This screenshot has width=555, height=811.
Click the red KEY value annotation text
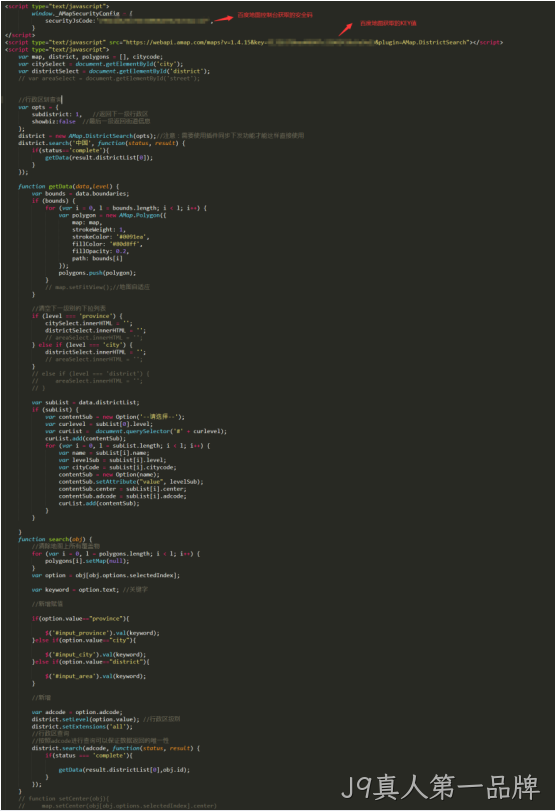click(388, 23)
